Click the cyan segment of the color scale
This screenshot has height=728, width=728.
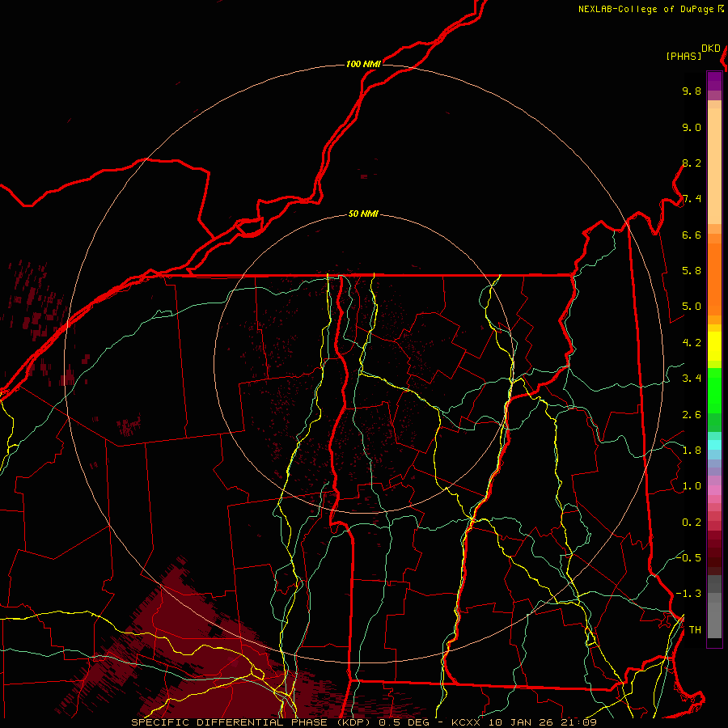click(x=714, y=445)
